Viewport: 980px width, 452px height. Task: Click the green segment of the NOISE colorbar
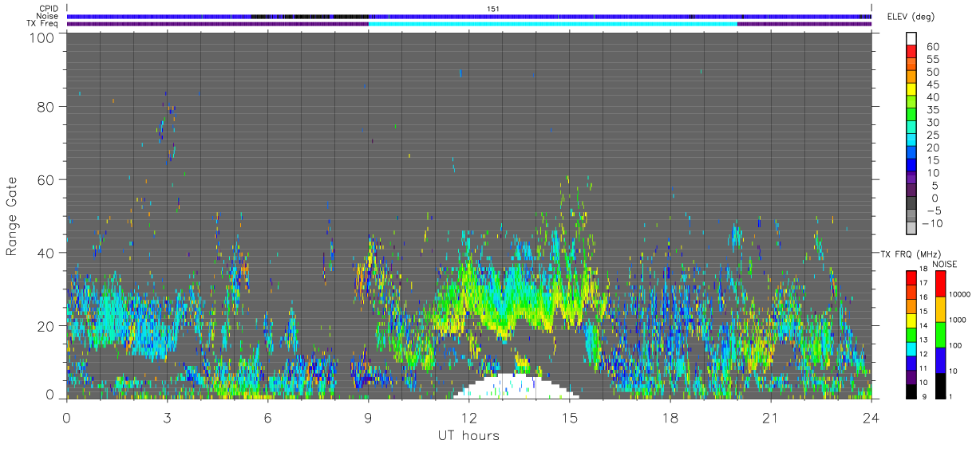[x=940, y=335]
